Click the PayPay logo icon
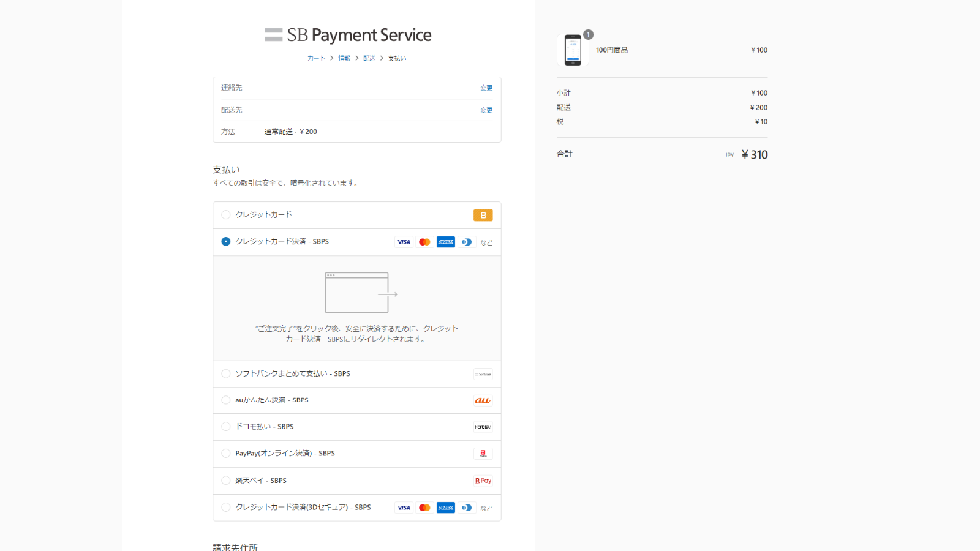 click(483, 454)
